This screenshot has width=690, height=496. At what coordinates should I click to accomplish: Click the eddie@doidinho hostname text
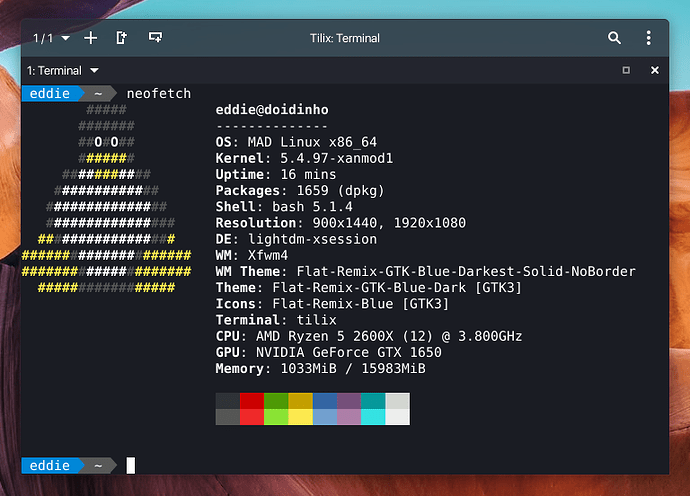click(272, 110)
